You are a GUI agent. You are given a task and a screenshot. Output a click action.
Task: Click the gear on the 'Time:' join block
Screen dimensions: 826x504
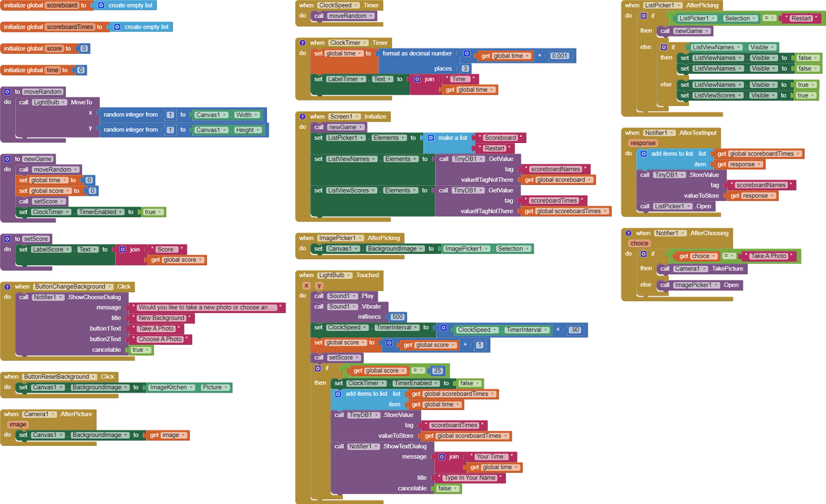pyautogui.click(x=417, y=79)
